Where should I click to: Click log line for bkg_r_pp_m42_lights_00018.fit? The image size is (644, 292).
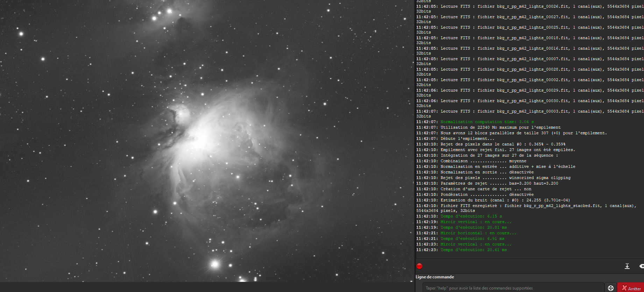pyautogui.click(x=530, y=40)
